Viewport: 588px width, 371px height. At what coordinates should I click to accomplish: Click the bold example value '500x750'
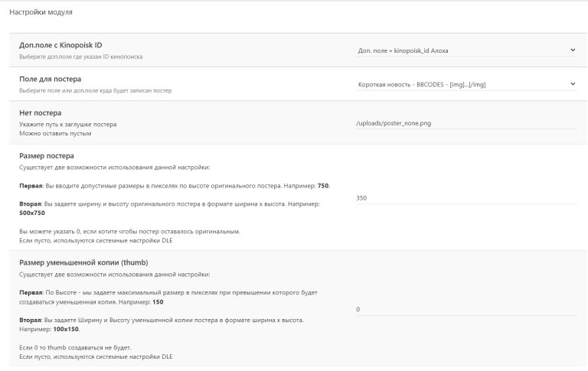coord(32,213)
